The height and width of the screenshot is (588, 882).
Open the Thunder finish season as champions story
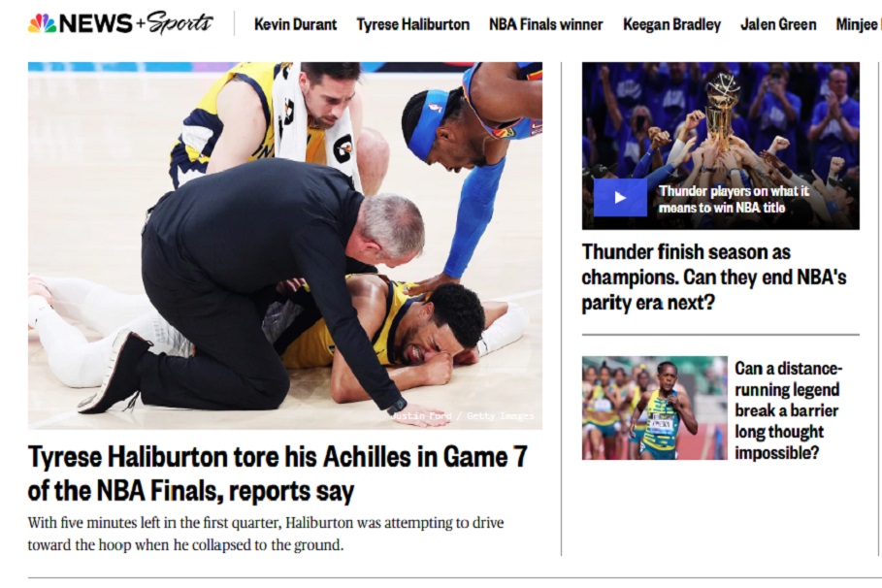[714, 278]
